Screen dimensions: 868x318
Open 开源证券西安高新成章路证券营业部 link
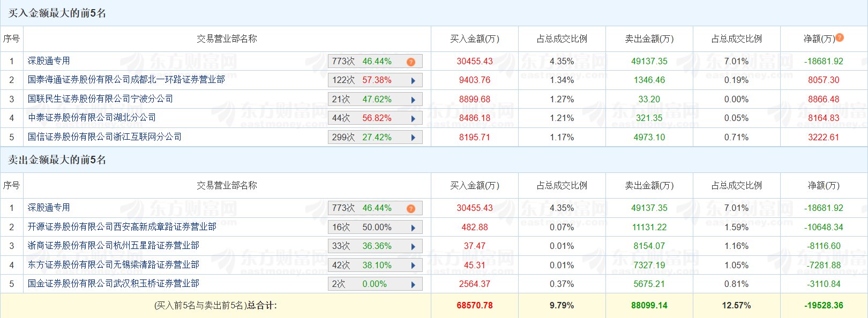[x=122, y=227]
